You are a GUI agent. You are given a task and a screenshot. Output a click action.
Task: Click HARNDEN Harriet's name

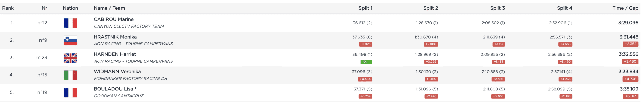click(x=115, y=54)
